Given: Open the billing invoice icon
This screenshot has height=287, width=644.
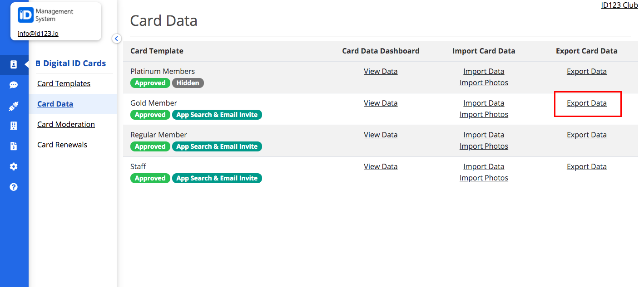Looking at the screenshot, I should [x=14, y=146].
